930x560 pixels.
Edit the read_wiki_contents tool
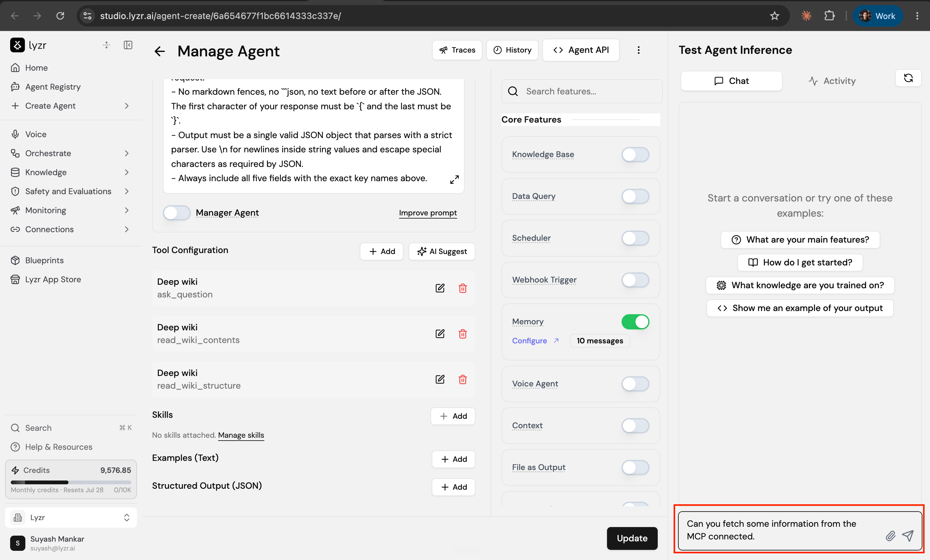[440, 334]
